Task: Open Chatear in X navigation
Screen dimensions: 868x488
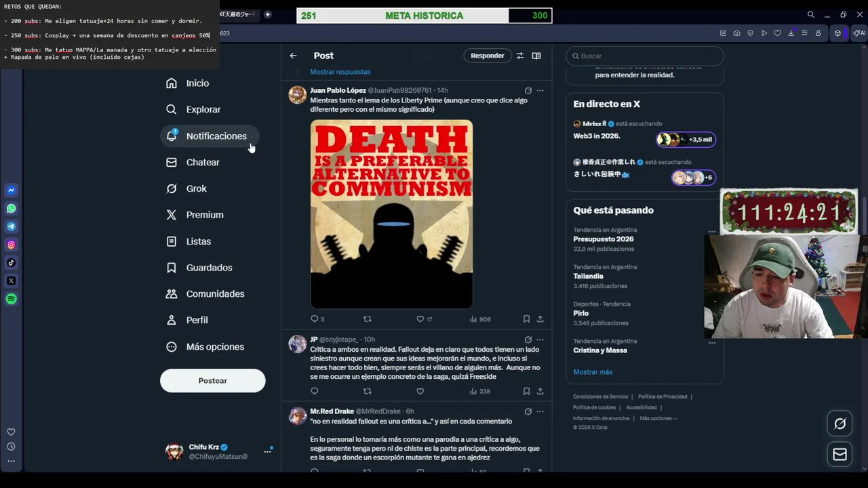Action: click(193, 162)
